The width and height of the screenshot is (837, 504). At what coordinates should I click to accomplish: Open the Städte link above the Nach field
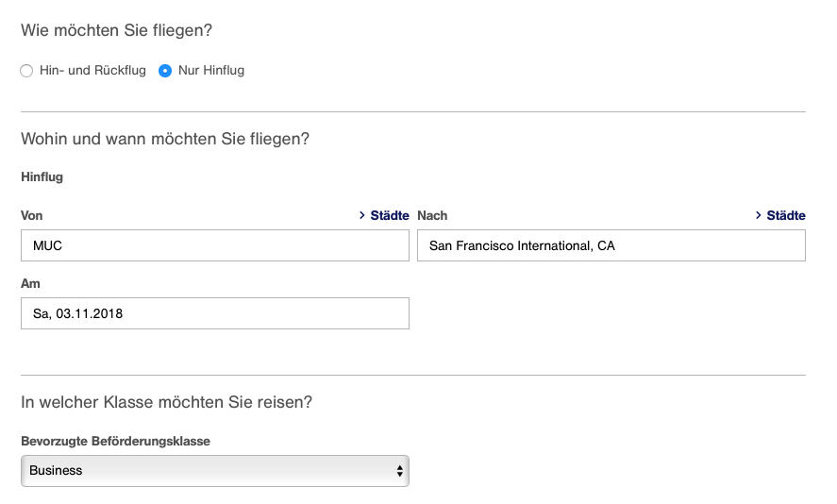786,216
